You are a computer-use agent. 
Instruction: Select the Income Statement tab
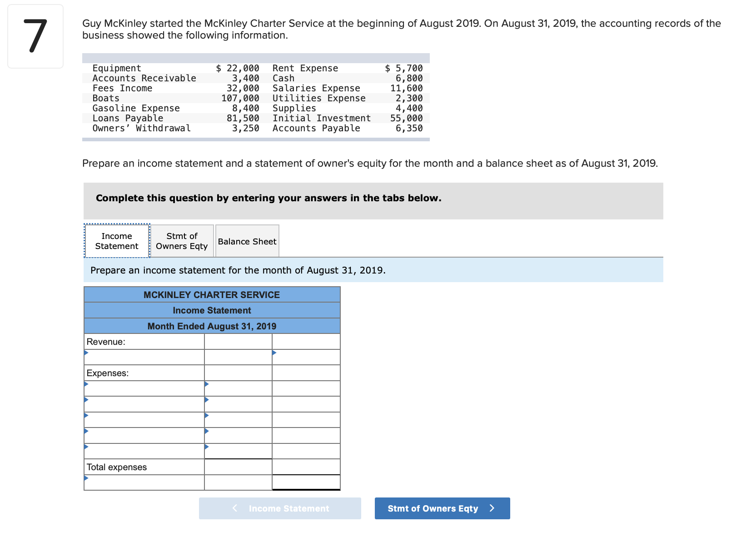click(x=117, y=241)
